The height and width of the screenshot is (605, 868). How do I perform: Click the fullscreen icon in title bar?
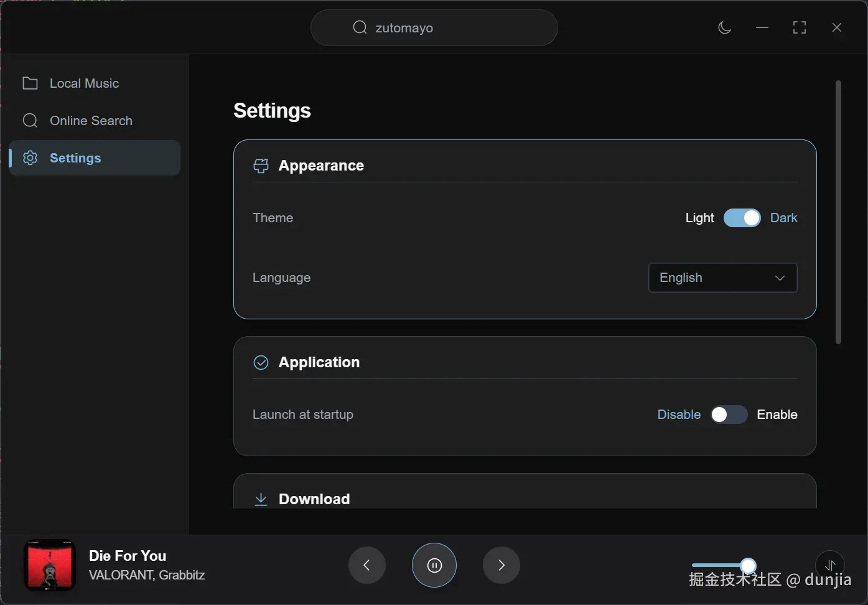tap(799, 28)
